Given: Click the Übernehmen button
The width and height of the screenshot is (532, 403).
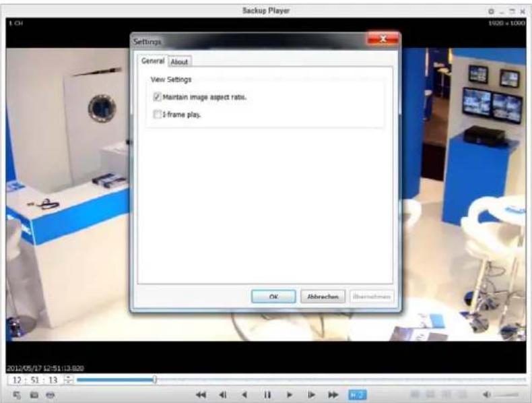Looking at the screenshot, I should click(372, 297).
